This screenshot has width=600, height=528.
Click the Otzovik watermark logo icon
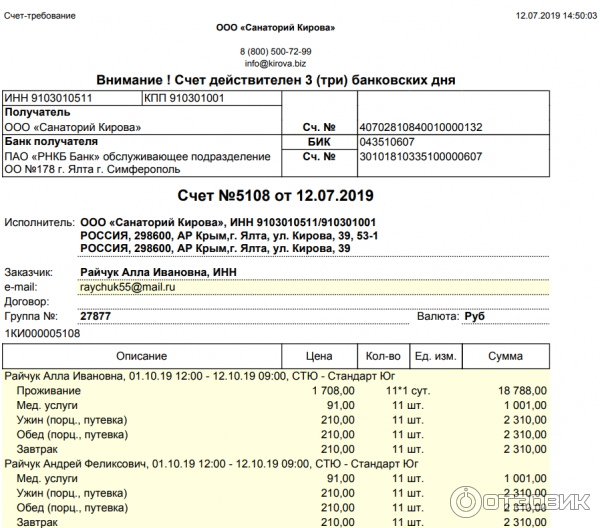[x=467, y=502]
